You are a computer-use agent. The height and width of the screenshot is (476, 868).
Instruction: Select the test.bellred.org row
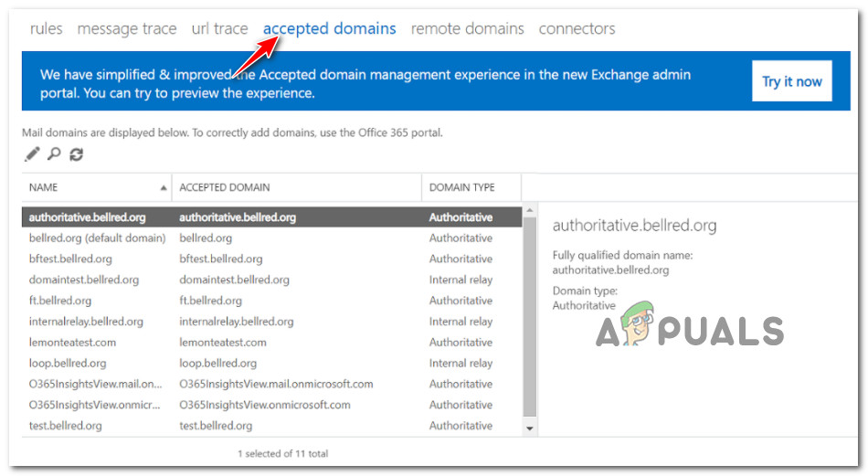click(x=65, y=426)
